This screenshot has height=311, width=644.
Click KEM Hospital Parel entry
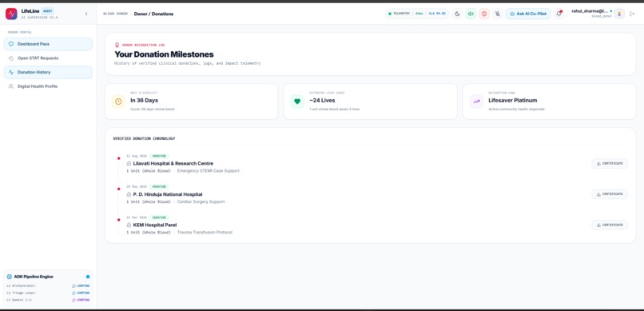click(155, 225)
